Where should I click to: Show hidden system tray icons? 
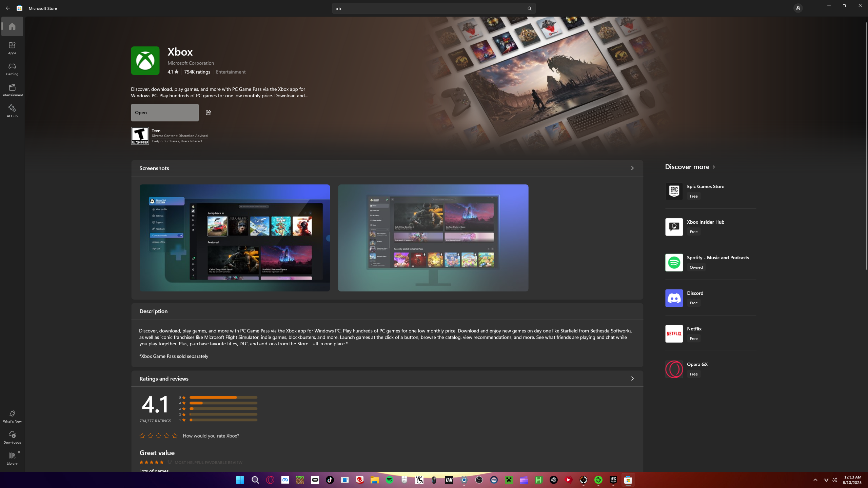(x=815, y=480)
